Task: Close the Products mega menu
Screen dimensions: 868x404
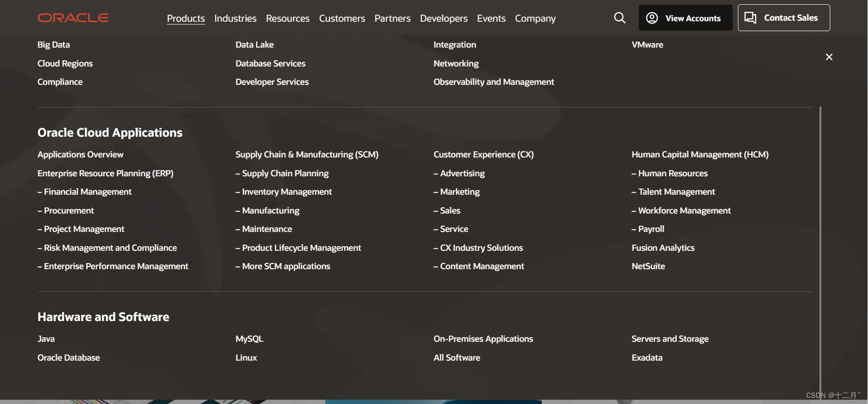Action: [x=829, y=57]
